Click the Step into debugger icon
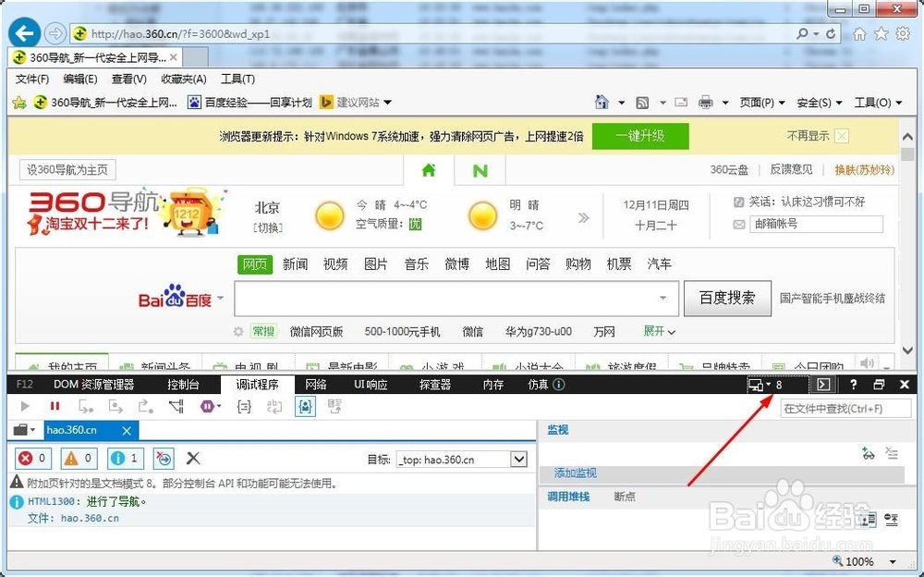Image resolution: width=924 pixels, height=577 pixels. [86, 406]
